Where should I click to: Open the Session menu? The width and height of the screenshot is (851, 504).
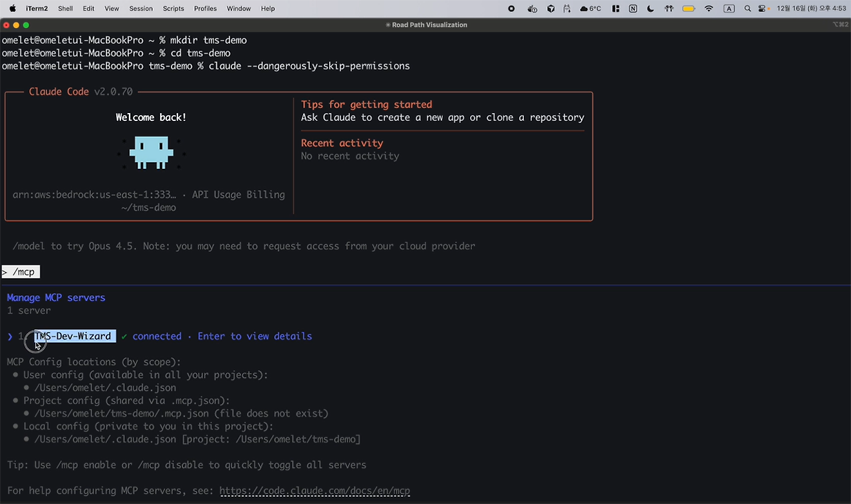(x=141, y=9)
